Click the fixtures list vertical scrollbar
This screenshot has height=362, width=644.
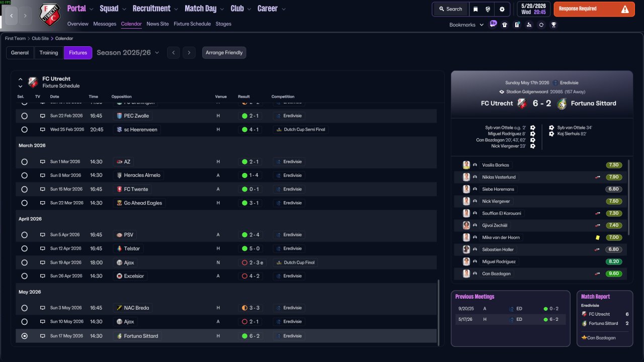point(438,312)
